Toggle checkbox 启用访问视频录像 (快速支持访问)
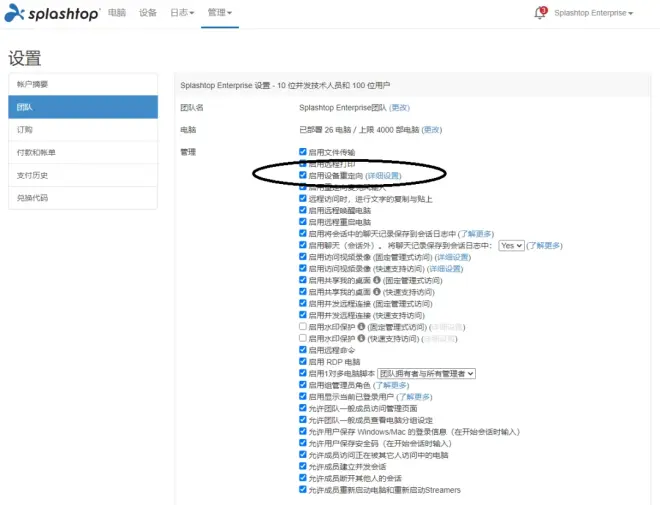This screenshot has height=505, width=660. (x=303, y=268)
